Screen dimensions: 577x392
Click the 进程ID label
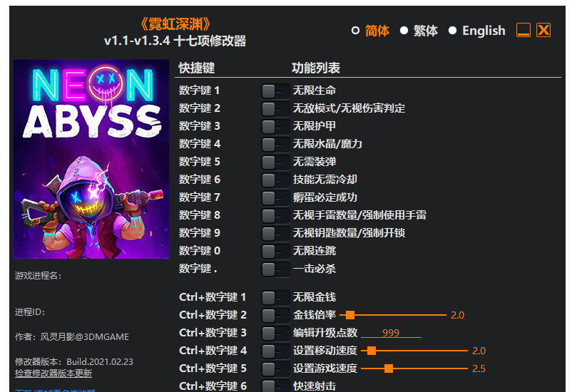[30, 312]
